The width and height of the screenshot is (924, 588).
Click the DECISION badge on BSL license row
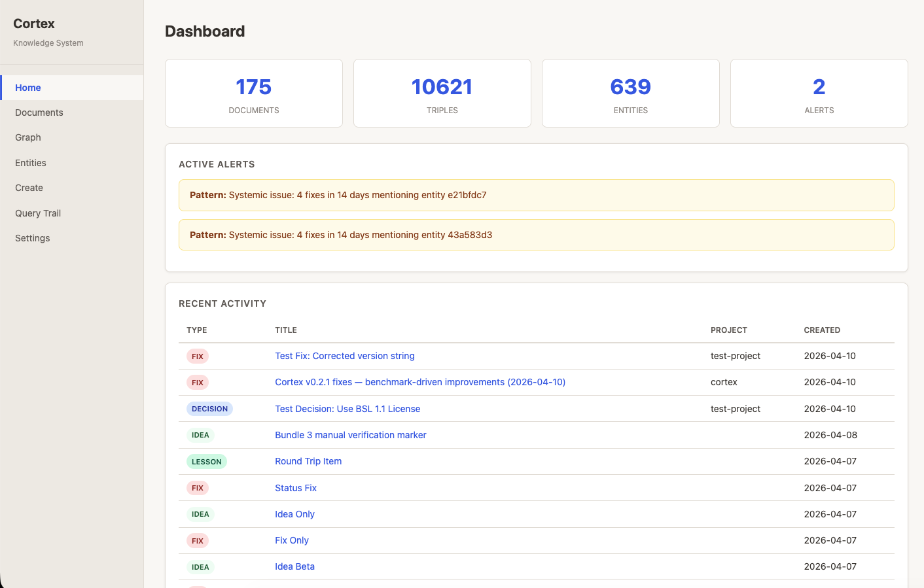[209, 408]
